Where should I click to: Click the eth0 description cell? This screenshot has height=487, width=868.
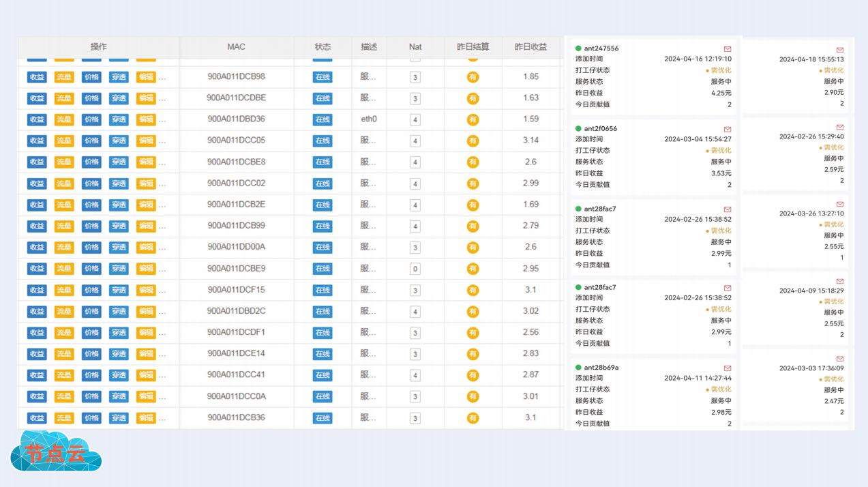pos(369,119)
